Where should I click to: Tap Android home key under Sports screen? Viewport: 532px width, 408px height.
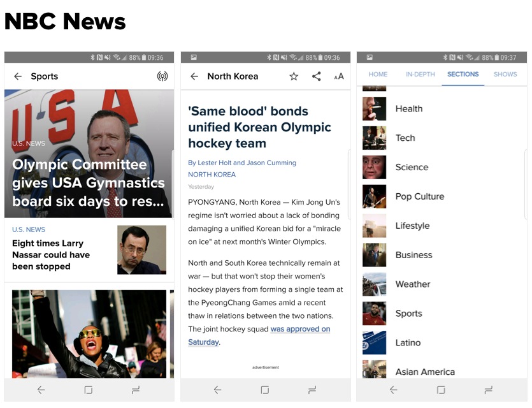pyautogui.click(x=88, y=390)
